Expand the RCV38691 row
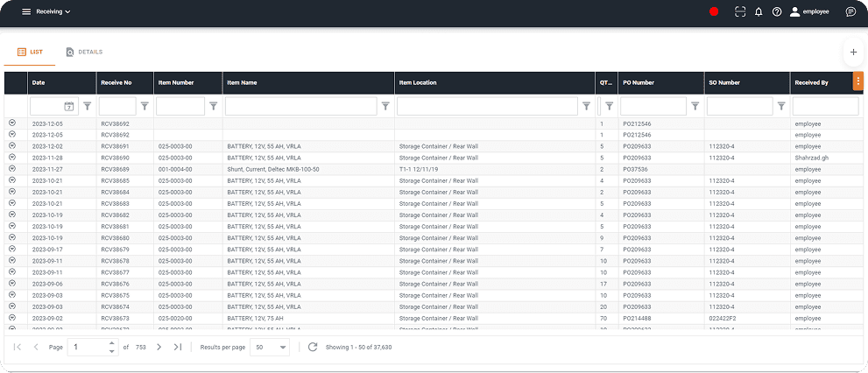Viewport: 868px width, 373px height. click(x=12, y=146)
